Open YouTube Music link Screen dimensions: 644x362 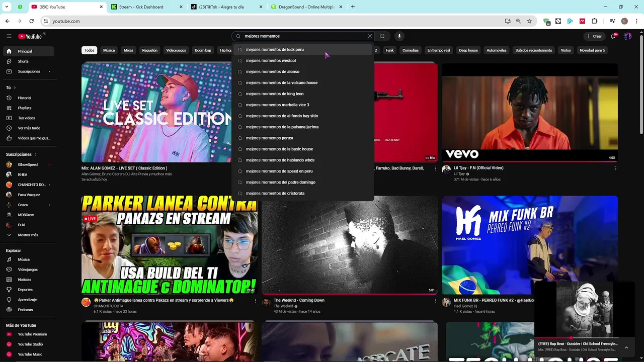point(30,354)
